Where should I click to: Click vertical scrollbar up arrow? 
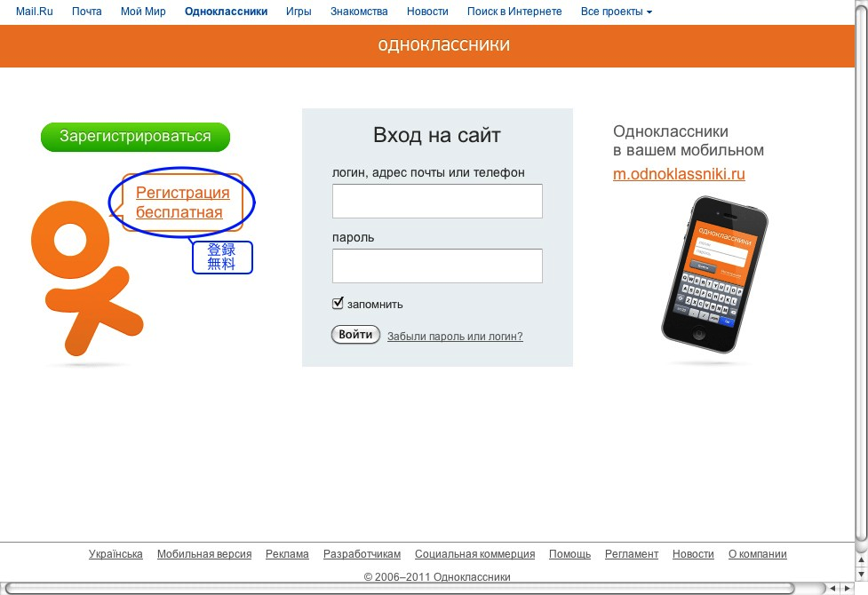[x=861, y=560]
